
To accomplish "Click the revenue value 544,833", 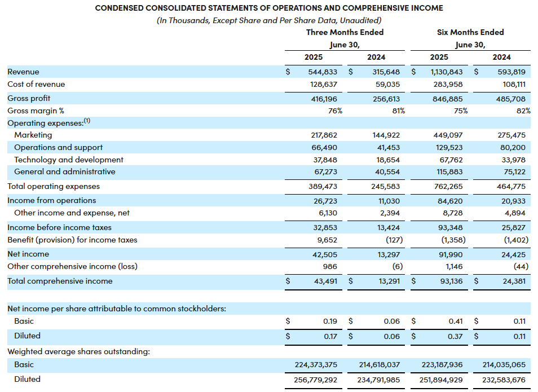I will coord(323,72).
